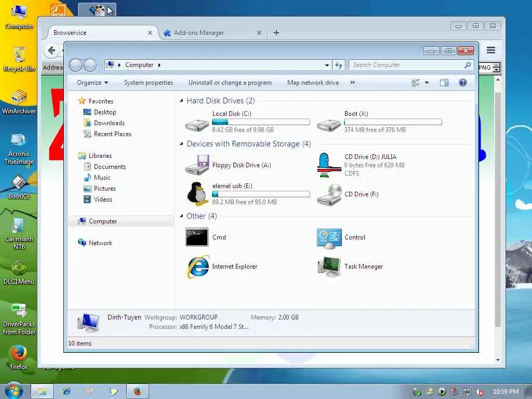Collapse Hard Disk Drives group
This screenshot has height=399, width=532.
pos(181,101)
